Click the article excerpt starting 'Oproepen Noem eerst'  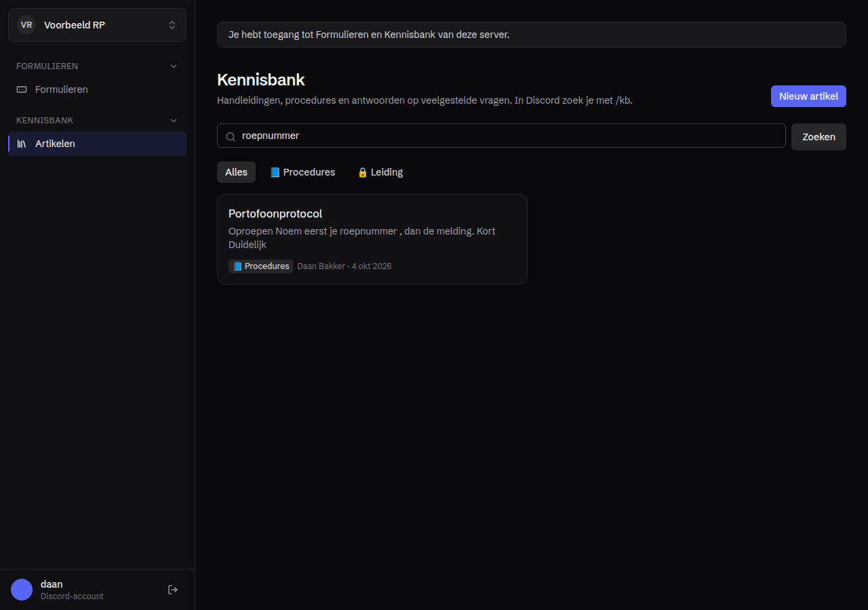point(362,238)
